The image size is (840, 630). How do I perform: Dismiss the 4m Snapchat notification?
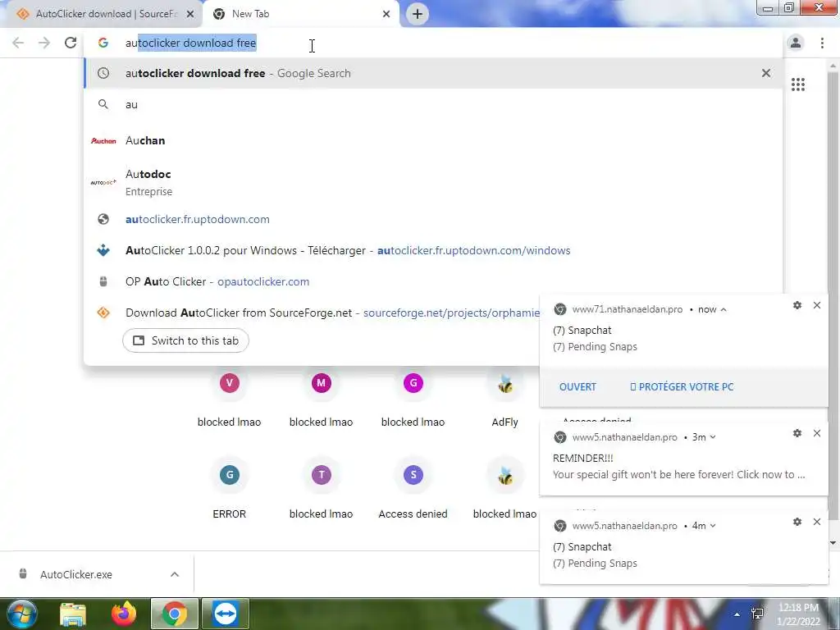pyautogui.click(x=816, y=522)
